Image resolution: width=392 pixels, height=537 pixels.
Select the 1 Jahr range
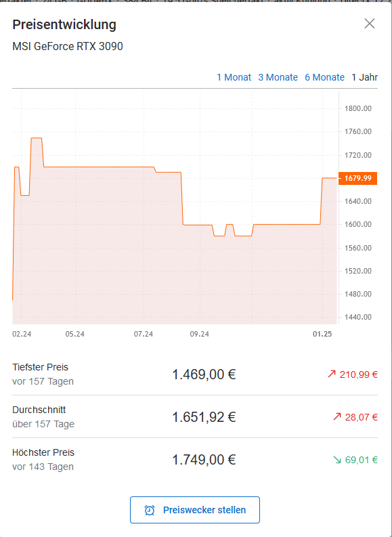click(365, 77)
